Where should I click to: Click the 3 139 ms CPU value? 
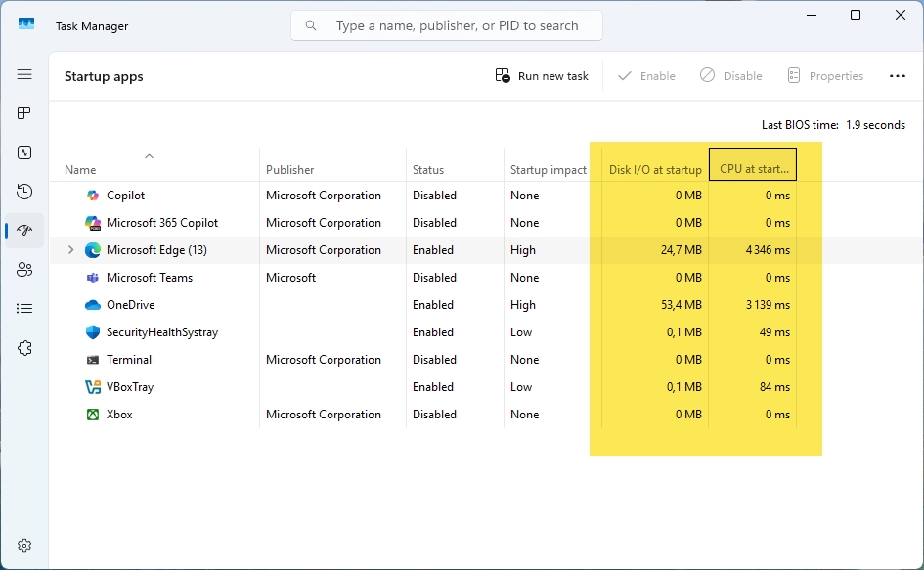[x=768, y=305]
